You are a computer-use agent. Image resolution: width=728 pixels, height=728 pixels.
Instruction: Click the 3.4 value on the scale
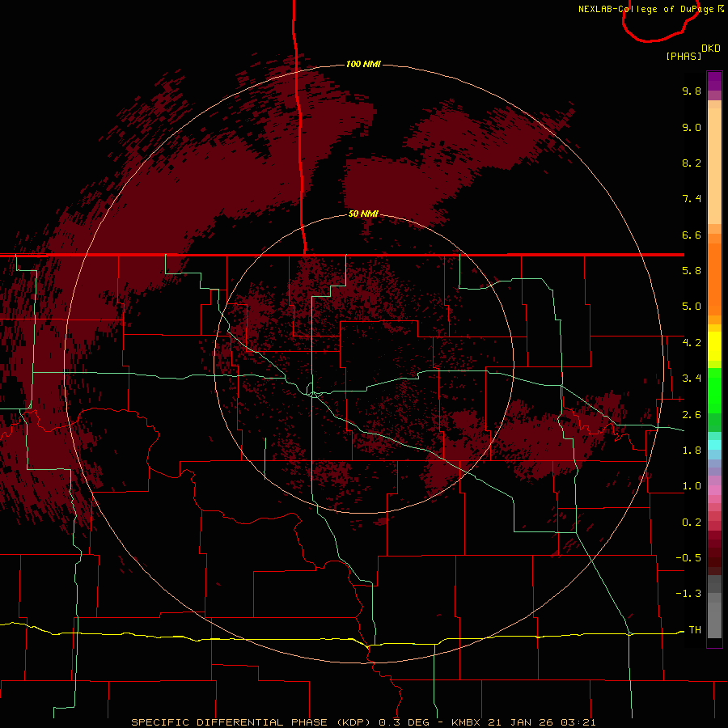click(692, 379)
